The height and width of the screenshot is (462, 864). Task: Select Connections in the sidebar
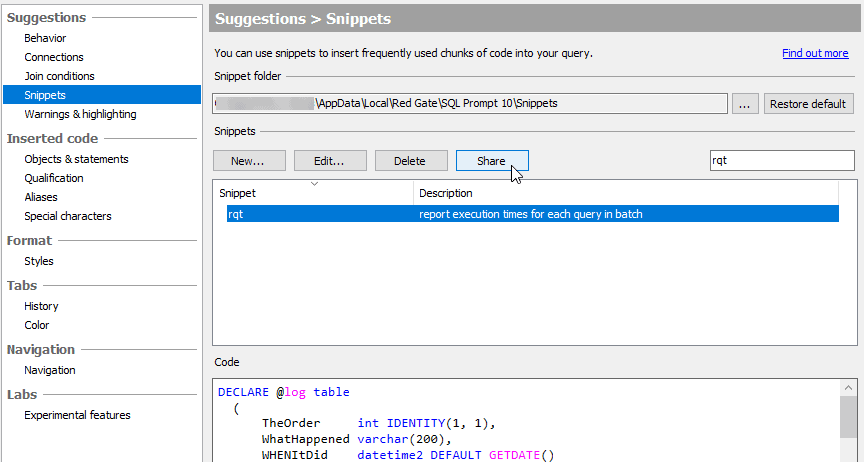click(54, 57)
